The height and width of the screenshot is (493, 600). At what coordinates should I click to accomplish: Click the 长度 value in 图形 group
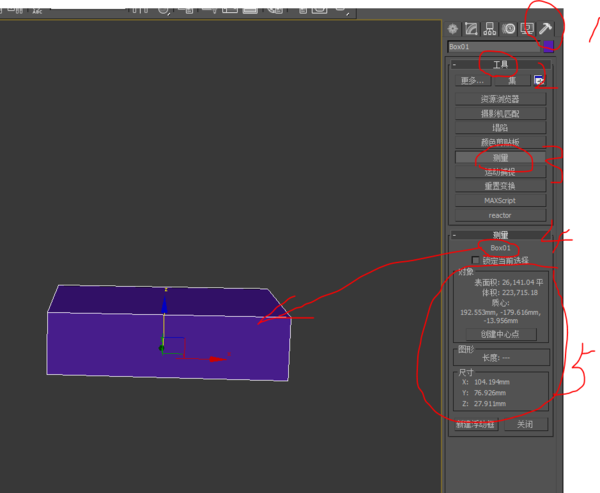[506, 358]
